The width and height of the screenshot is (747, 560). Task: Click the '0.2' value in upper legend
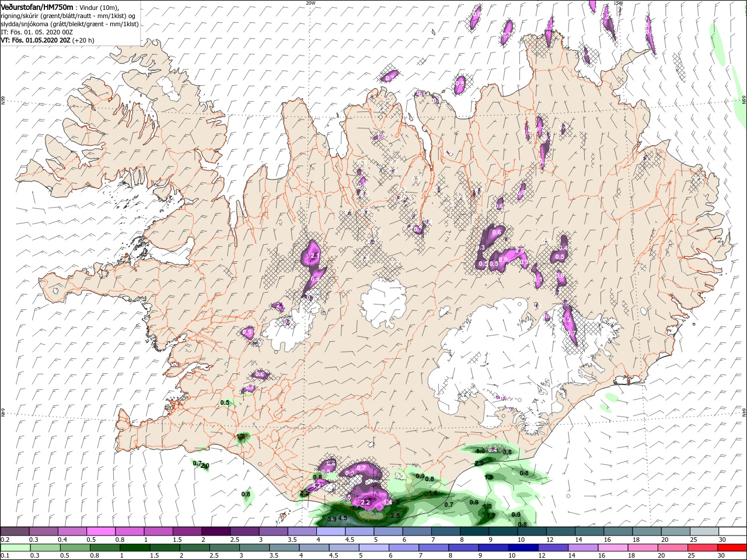[x=5, y=540]
